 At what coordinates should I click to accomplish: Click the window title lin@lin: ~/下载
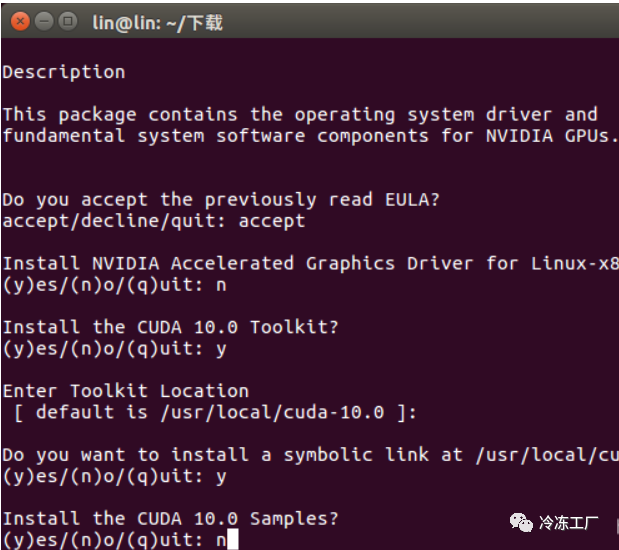(158, 23)
